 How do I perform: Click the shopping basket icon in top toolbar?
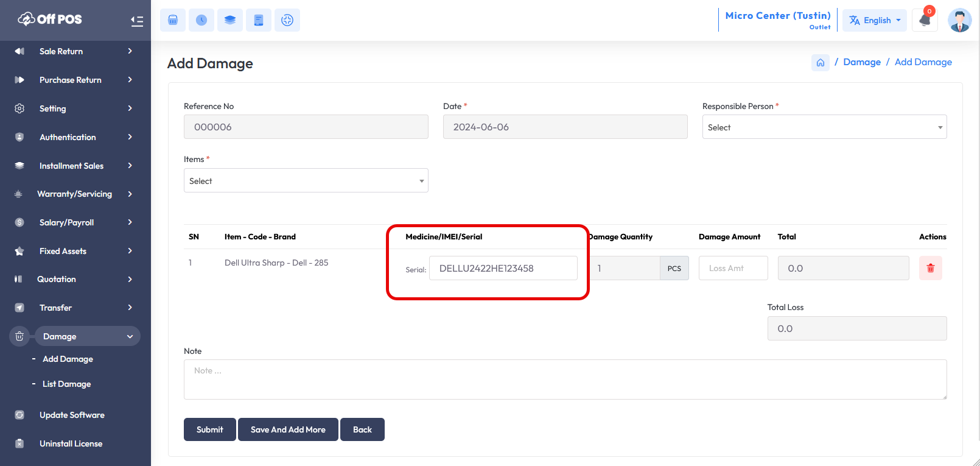173,20
